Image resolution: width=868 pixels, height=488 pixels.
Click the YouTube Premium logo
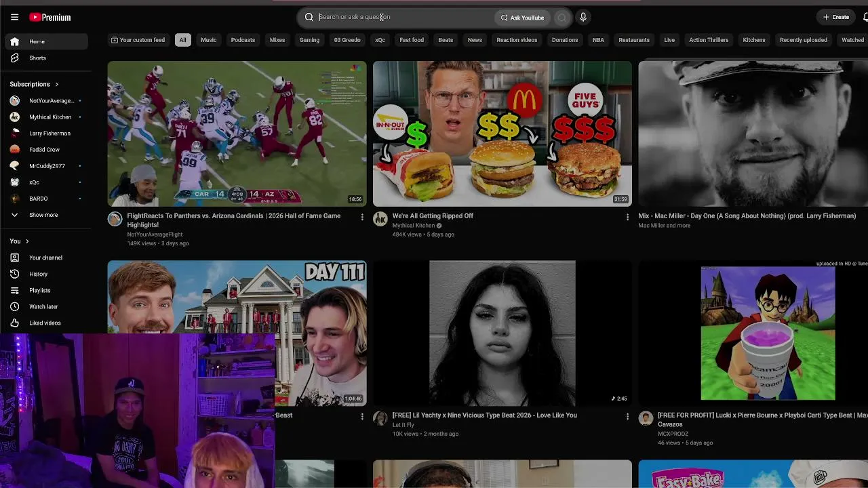click(50, 17)
